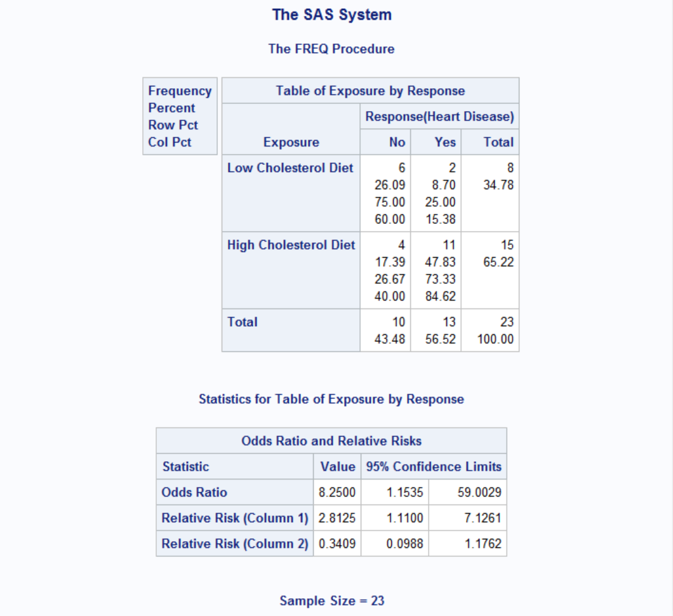Click the odds ratio value 8.2500
The image size is (673, 616).
(337, 492)
